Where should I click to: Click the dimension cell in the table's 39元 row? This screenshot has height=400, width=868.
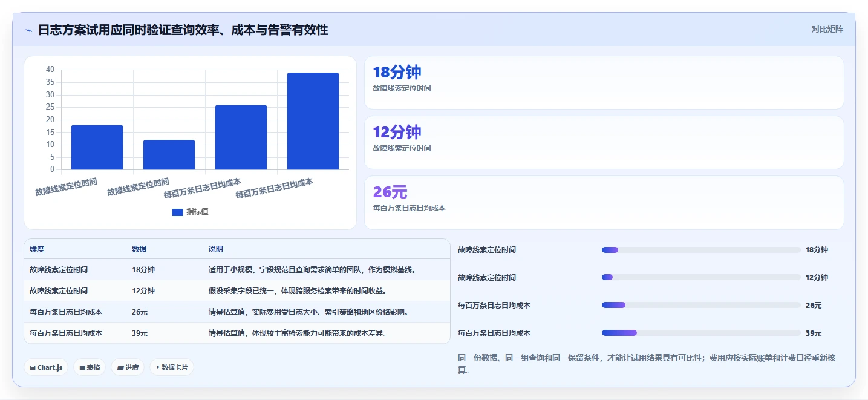coord(66,333)
